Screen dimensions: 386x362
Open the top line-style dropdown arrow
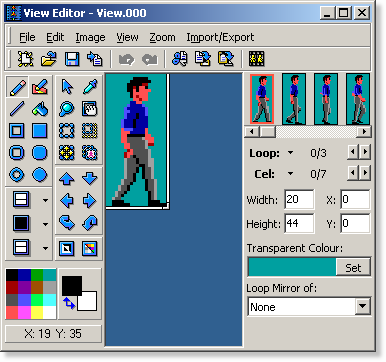click(x=45, y=200)
